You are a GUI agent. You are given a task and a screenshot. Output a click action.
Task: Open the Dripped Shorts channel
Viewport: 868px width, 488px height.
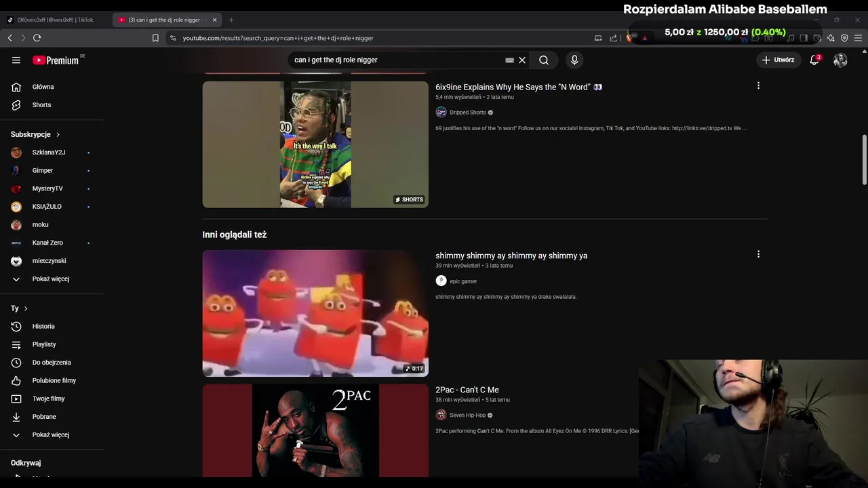[467, 113]
